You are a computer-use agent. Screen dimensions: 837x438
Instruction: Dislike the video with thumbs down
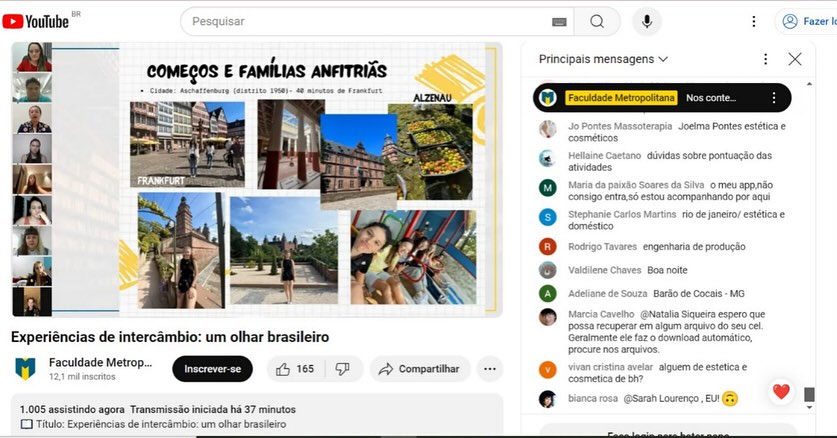(x=343, y=369)
